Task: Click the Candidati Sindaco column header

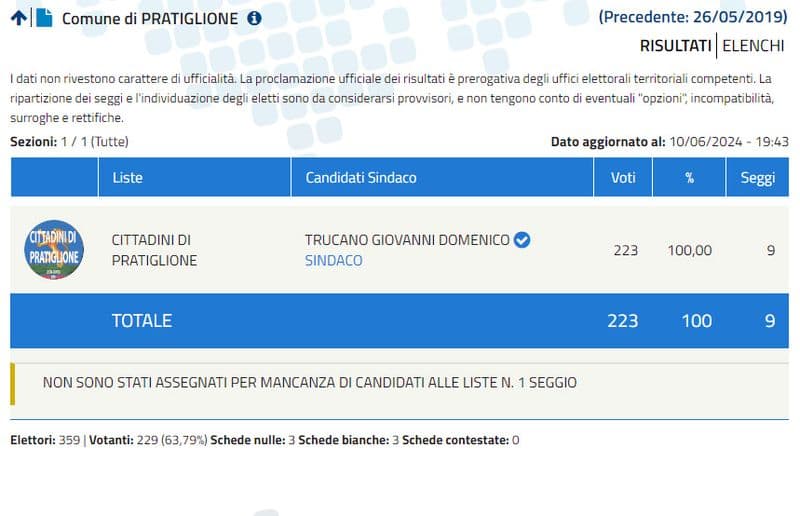Action: (x=360, y=177)
